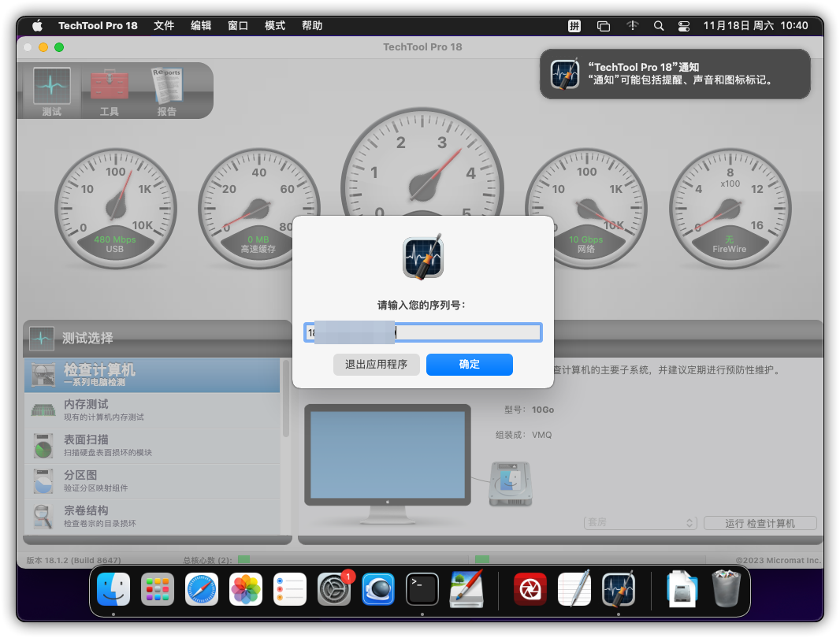This screenshot has width=840, height=638.
Task: Open TextEdit from the Dock
Action: (574, 589)
